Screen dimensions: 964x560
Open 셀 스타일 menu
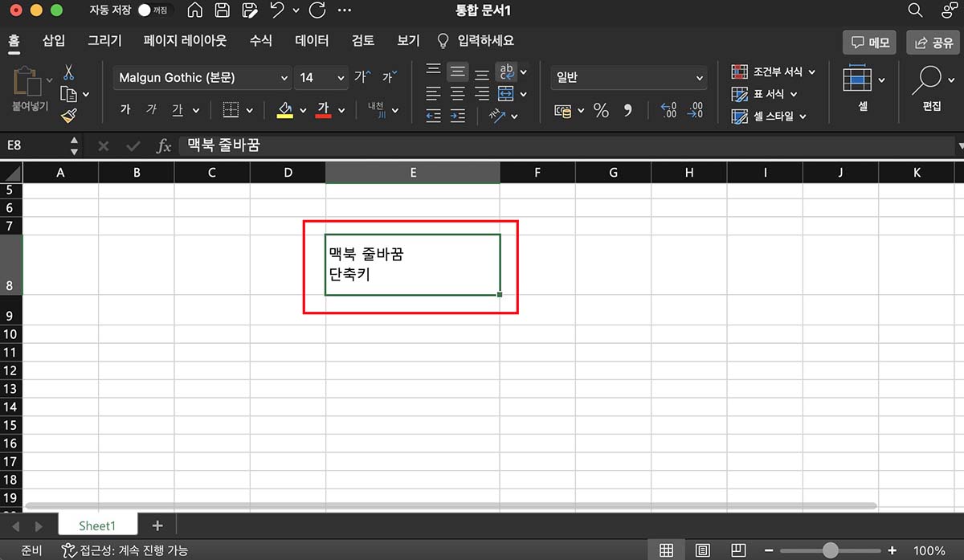pyautogui.click(x=769, y=116)
